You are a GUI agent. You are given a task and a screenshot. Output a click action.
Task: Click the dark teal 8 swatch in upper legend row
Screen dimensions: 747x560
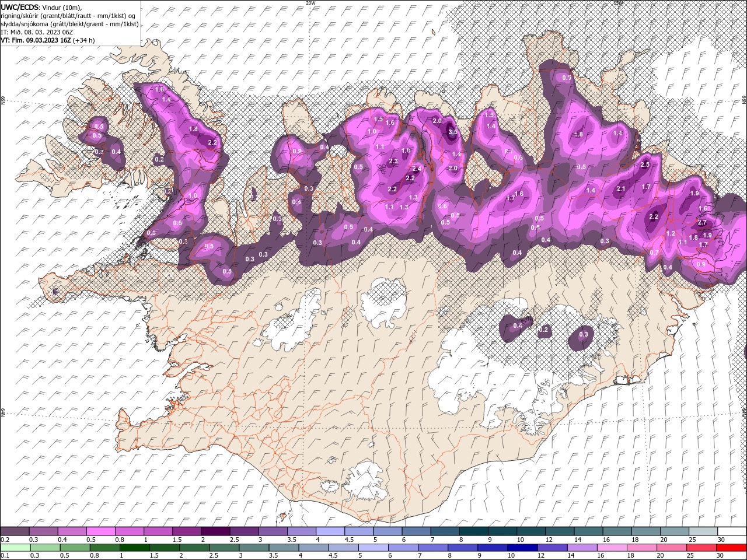(x=473, y=531)
